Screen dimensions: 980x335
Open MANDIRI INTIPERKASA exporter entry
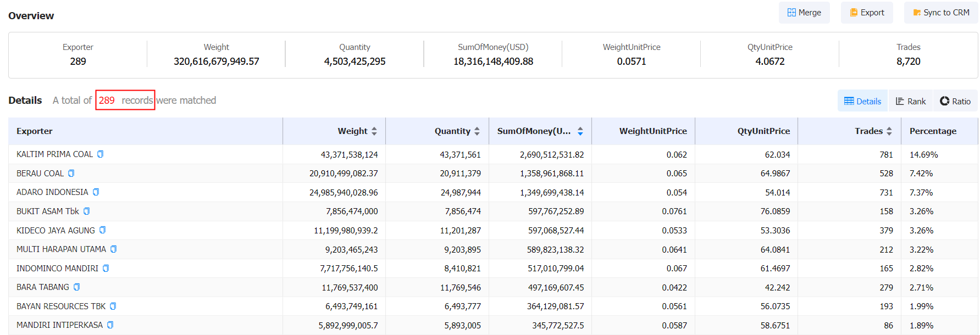coord(59,325)
